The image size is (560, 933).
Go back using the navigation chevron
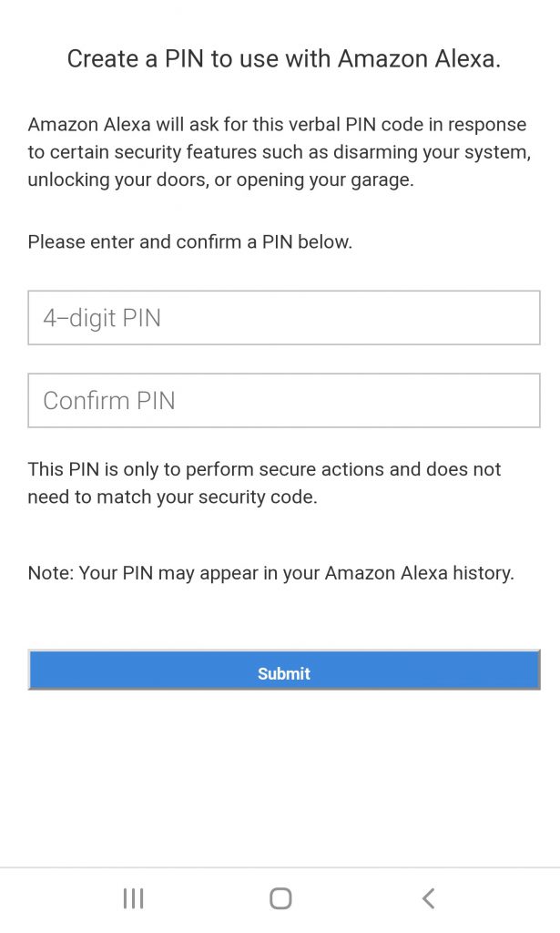(x=427, y=897)
